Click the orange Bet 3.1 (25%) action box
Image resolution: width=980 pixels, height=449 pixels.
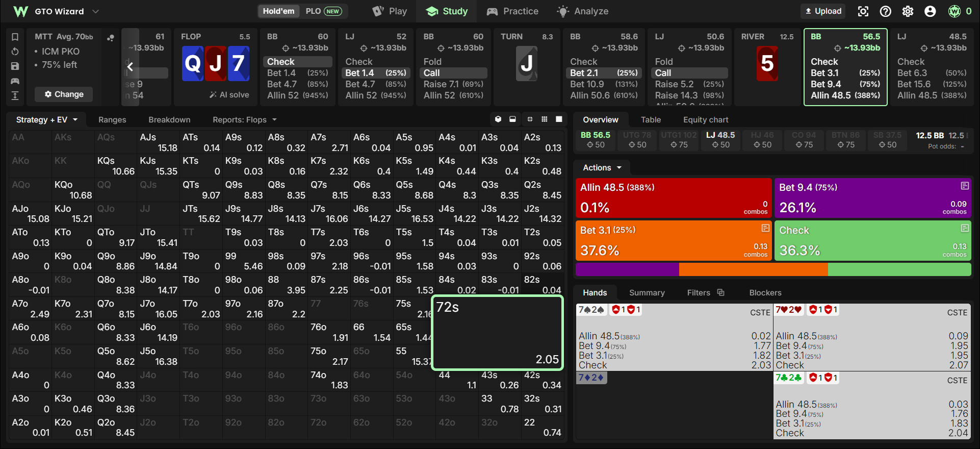[673, 240]
